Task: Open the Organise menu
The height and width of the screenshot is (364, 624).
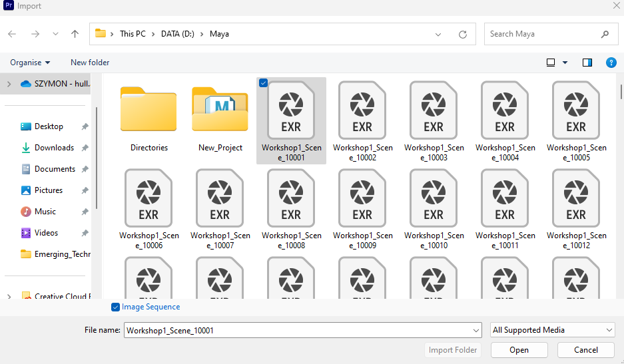Action: point(31,63)
